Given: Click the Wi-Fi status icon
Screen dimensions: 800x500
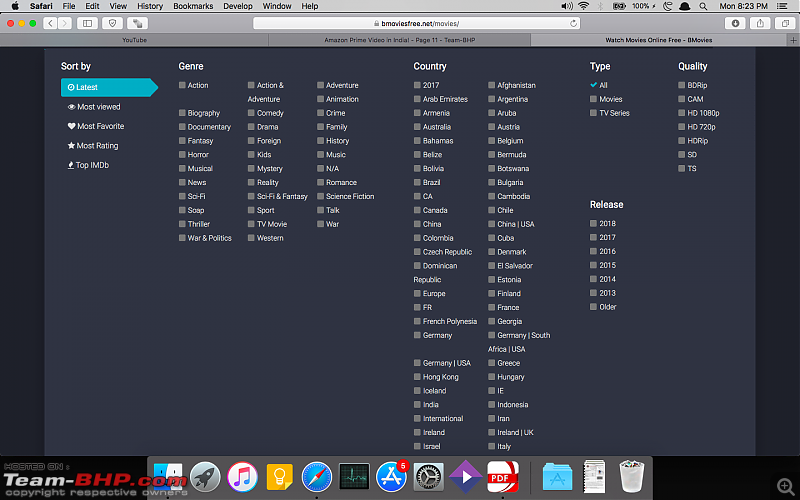Looking at the screenshot, I should (584, 6).
